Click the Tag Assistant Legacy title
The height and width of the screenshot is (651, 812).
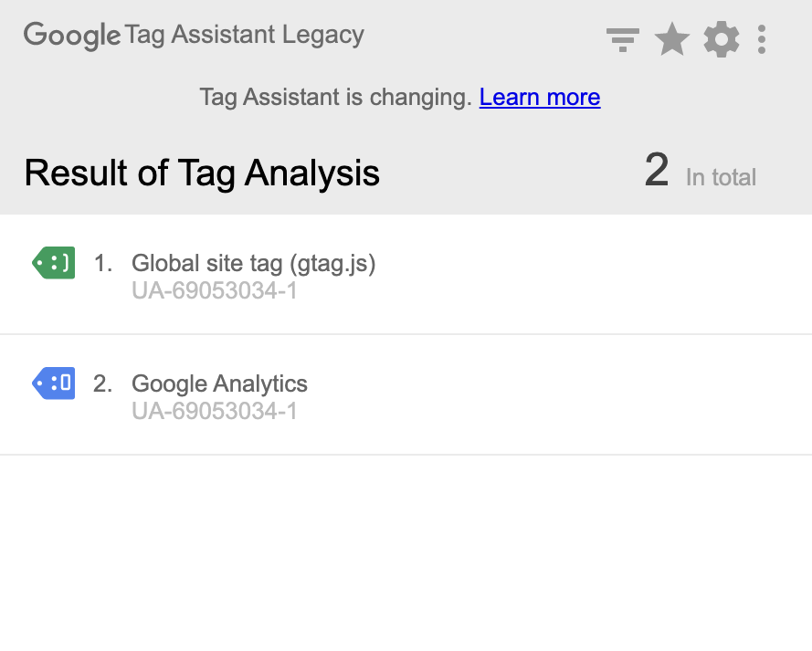click(244, 36)
